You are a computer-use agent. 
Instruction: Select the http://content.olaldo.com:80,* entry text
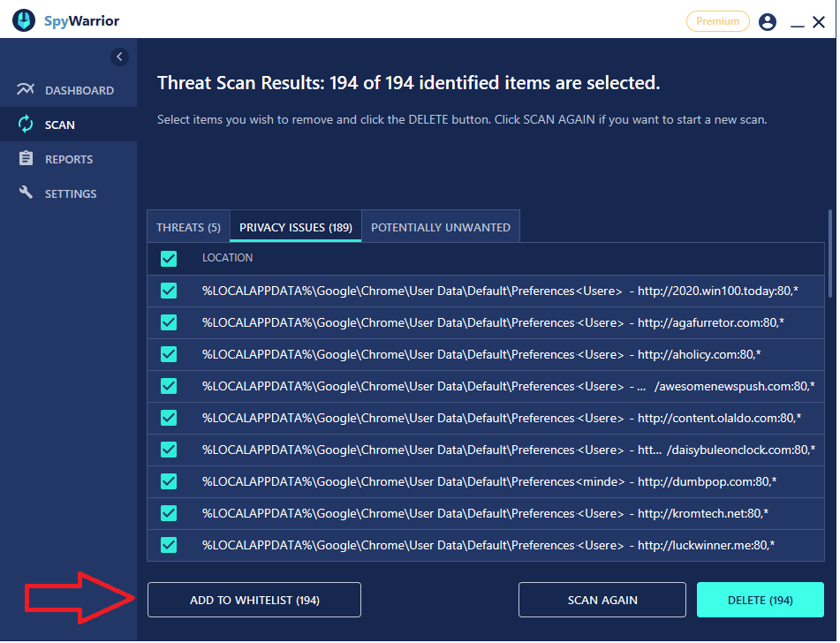pyautogui.click(x=720, y=418)
